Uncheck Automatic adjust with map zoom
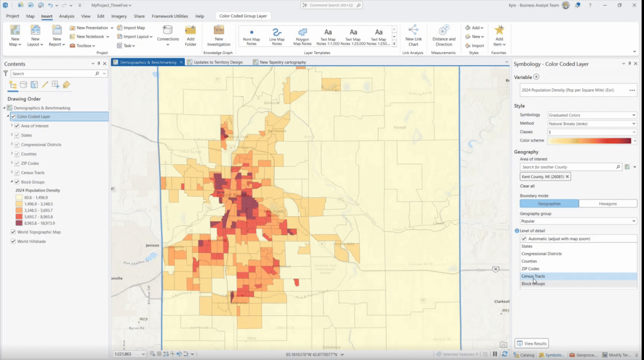Screen dimensions: 644x360 point(524,239)
